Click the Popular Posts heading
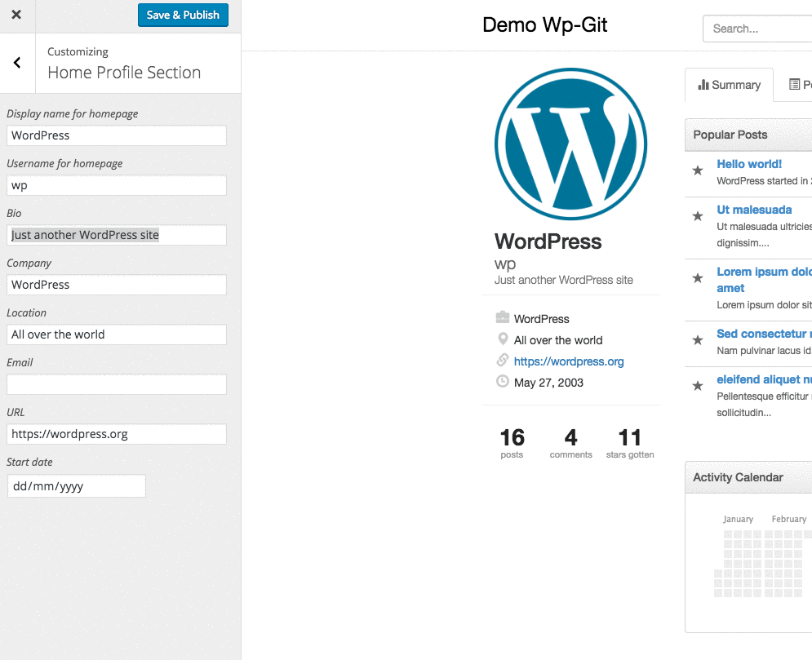 (x=730, y=135)
